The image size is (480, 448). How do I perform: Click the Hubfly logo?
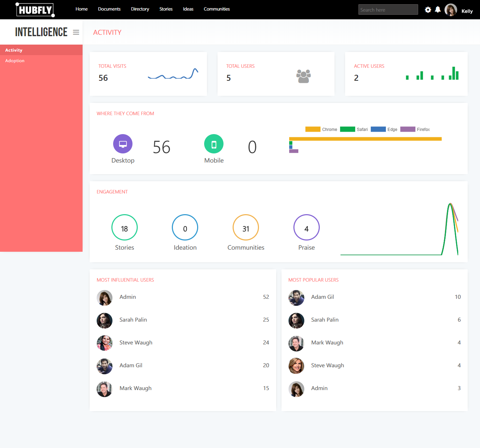pyautogui.click(x=35, y=9)
